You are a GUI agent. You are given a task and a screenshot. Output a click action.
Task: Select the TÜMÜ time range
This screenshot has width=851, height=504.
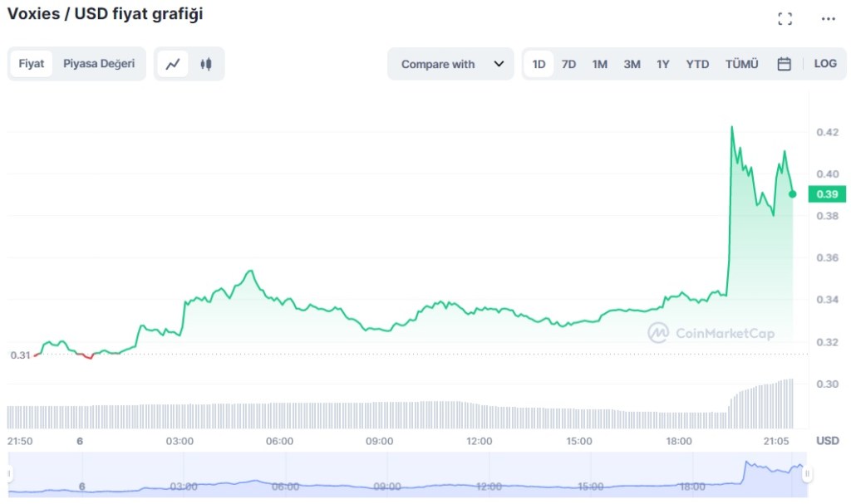[741, 64]
